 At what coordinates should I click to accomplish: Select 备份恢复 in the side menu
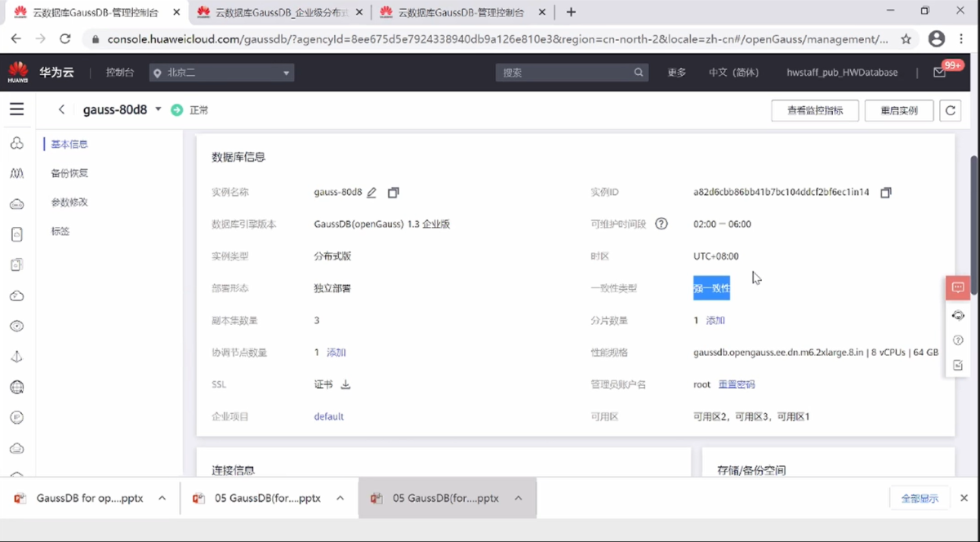pyautogui.click(x=69, y=173)
